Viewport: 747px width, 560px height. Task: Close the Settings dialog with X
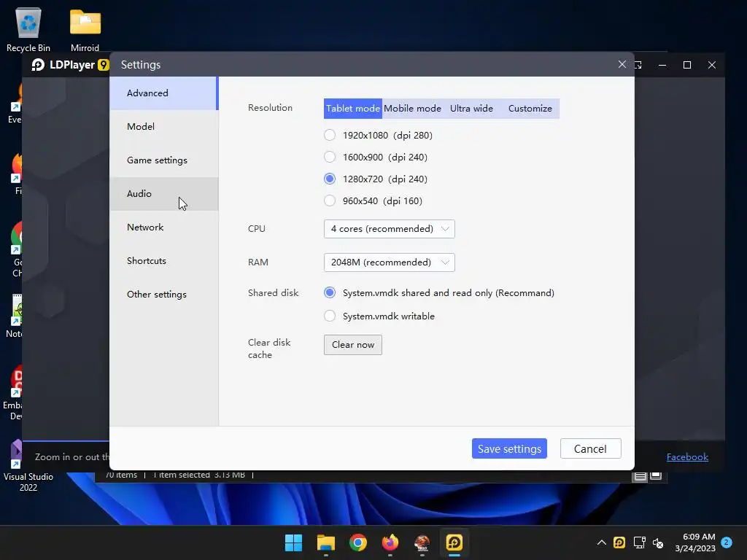[x=622, y=64]
